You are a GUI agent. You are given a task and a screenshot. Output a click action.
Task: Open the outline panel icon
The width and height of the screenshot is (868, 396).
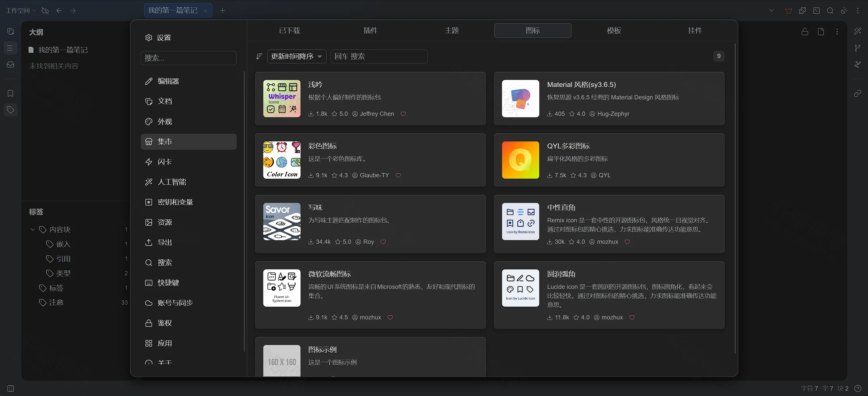coord(10,48)
